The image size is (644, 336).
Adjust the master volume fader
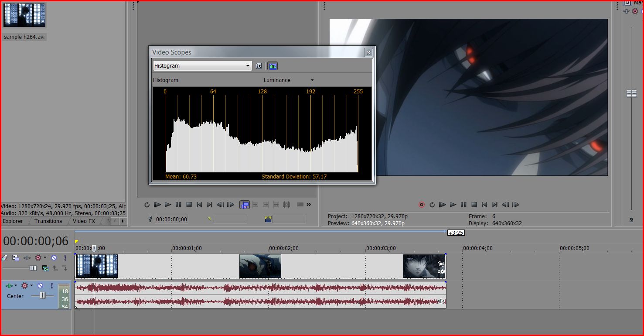pos(631,93)
